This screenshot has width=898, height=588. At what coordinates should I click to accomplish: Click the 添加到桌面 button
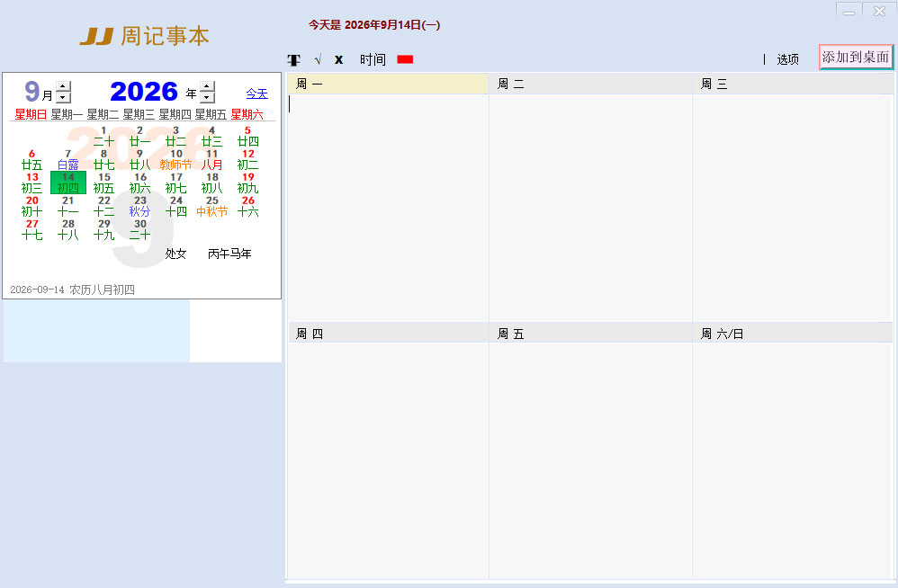(x=856, y=58)
